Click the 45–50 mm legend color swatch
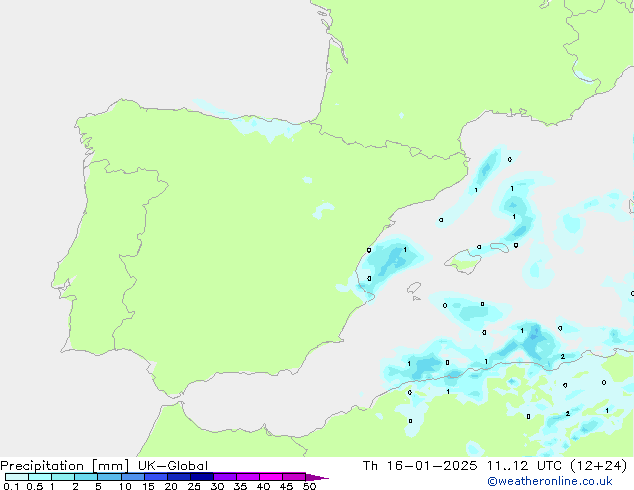 coord(294,477)
